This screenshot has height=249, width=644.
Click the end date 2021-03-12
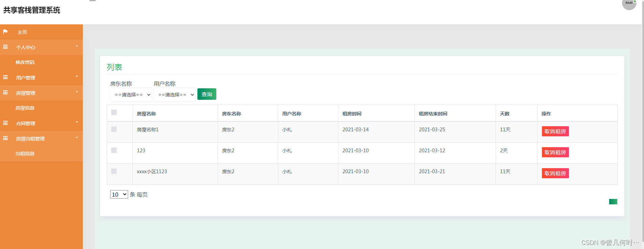(x=432, y=151)
